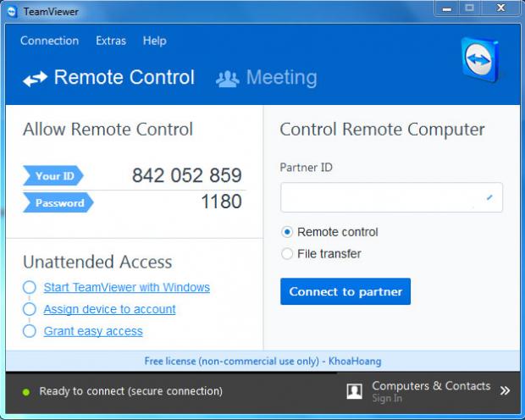Click Sign In under Computers & Contacts
The height and width of the screenshot is (420, 525).
tap(387, 398)
